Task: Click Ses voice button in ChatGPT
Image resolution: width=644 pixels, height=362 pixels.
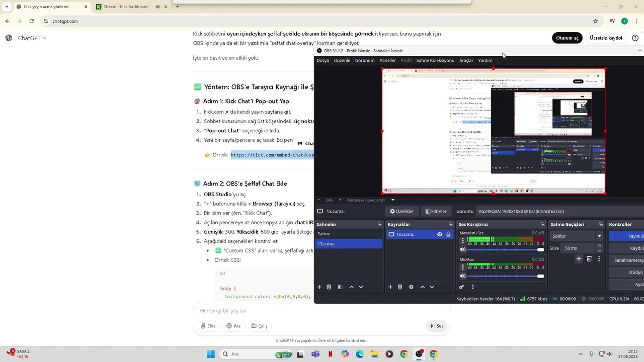Action: [x=436, y=326]
